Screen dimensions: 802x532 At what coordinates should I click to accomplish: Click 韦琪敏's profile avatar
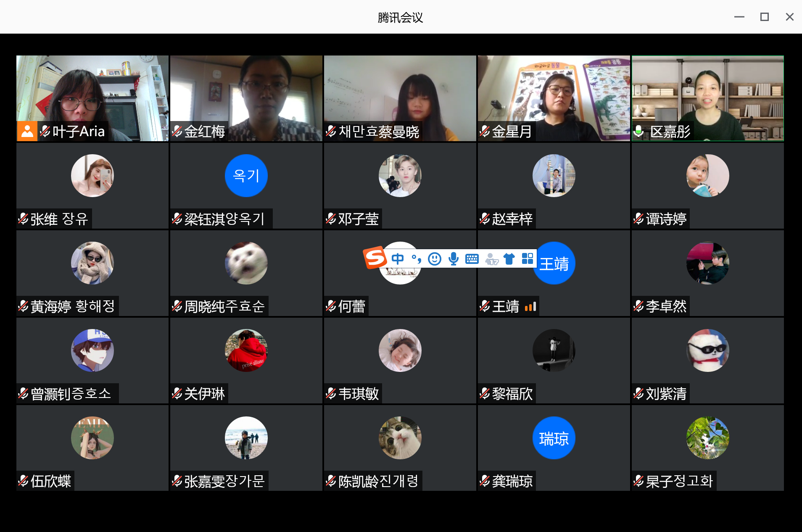pyautogui.click(x=400, y=350)
